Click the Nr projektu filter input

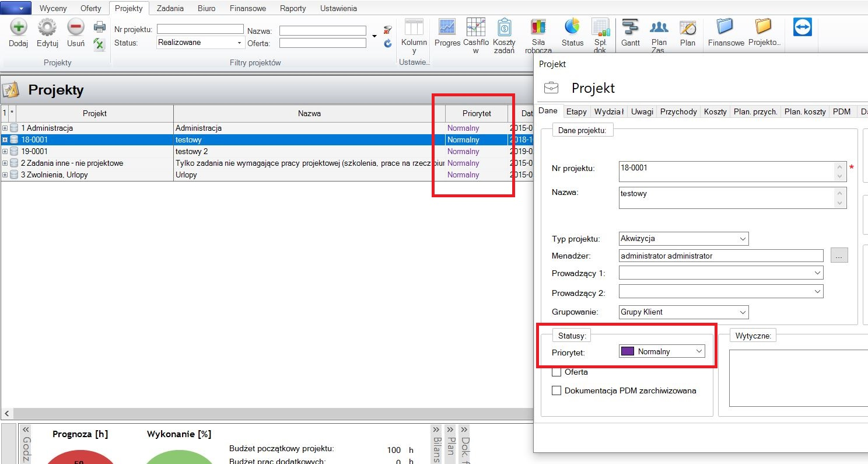pyautogui.click(x=200, y=29)
